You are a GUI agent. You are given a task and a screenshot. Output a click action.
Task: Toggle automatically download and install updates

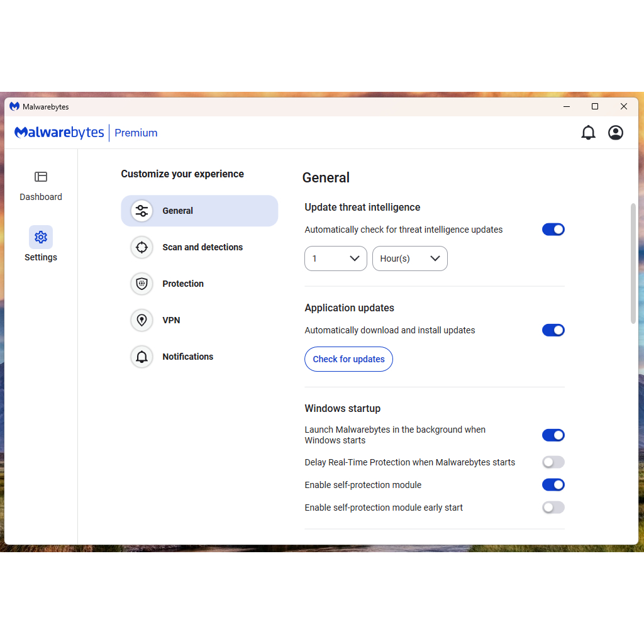pos(553,330)
